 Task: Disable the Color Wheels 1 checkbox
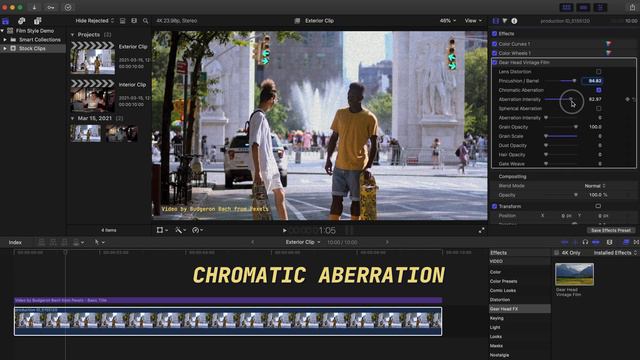(495, 53)
